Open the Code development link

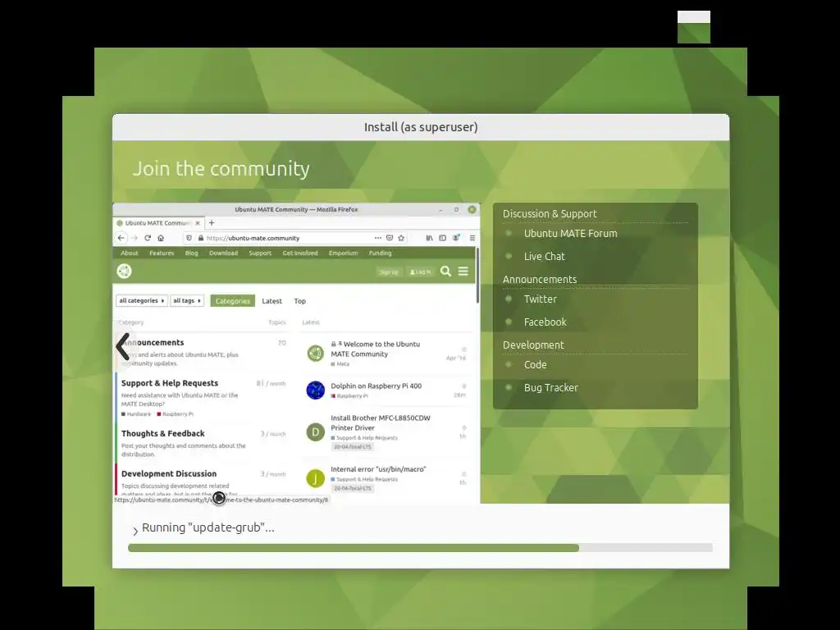coord(535,365)
